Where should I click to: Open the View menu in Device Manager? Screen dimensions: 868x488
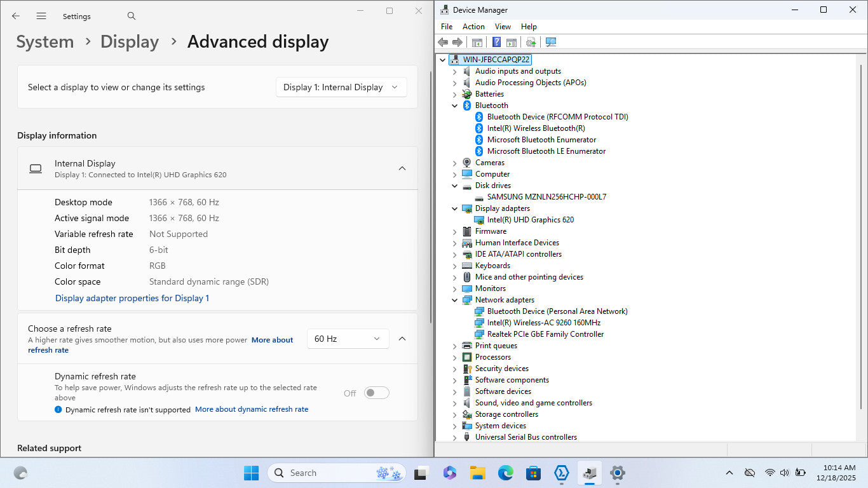[x=503, y=27]
